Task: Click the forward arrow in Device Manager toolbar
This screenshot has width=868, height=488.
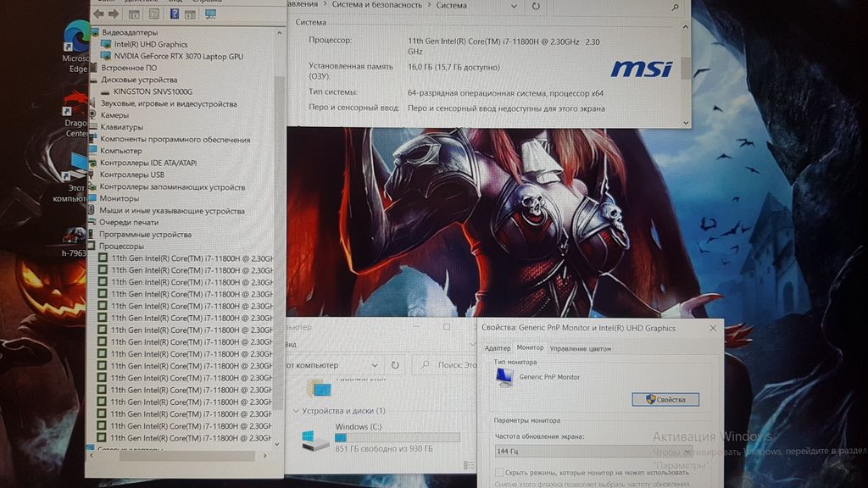Action: (x=114, y=14)
